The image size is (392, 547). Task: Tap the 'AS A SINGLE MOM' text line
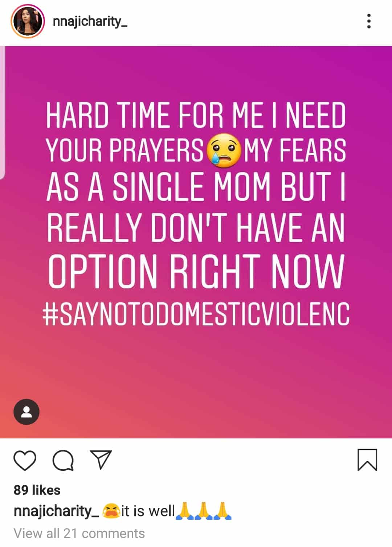(158, 187)
